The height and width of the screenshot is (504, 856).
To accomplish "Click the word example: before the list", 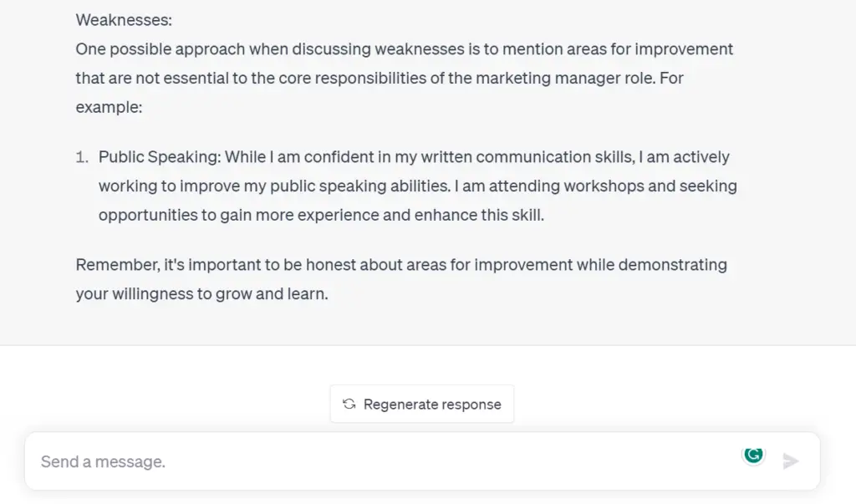I will coord(109,107).
